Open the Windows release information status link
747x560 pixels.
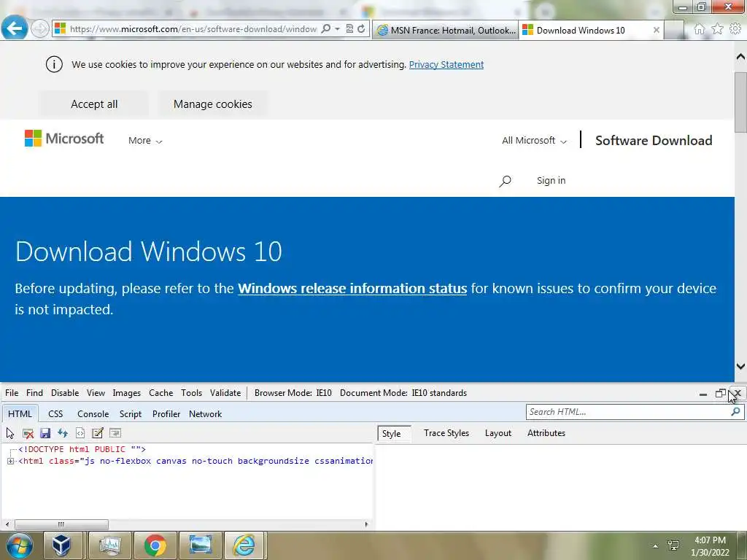click(352, 289)
